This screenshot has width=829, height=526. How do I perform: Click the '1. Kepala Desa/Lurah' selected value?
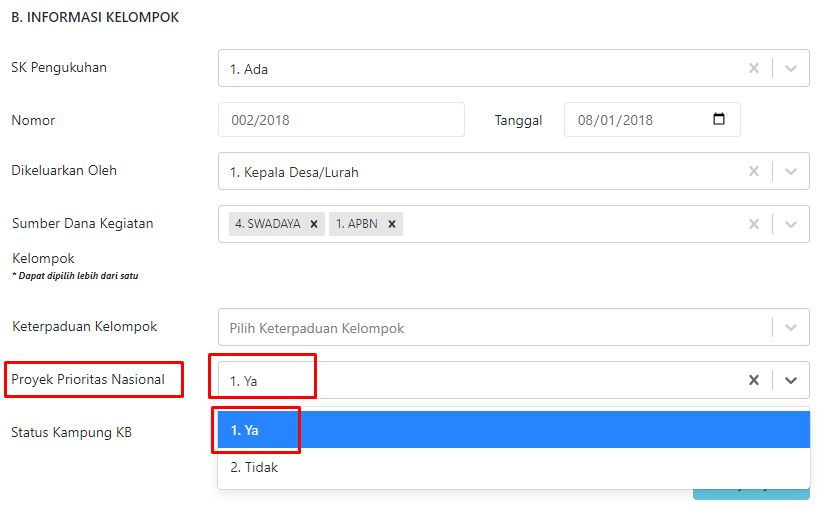(x=294, y=172)
